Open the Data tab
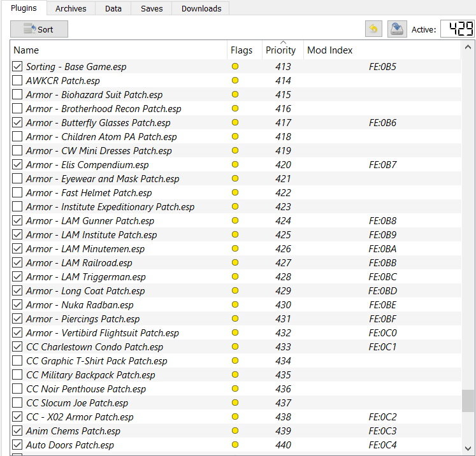 [x=113, y=8]
